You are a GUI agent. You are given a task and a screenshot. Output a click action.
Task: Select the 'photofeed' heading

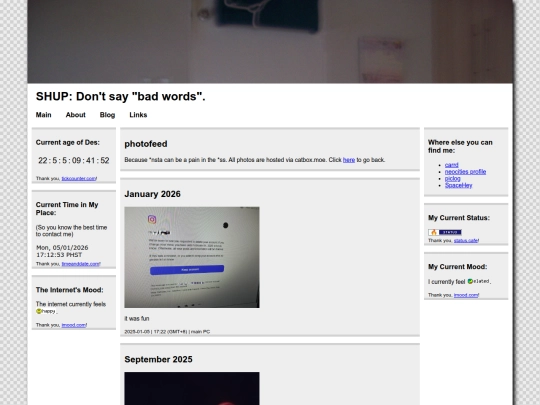146,144
